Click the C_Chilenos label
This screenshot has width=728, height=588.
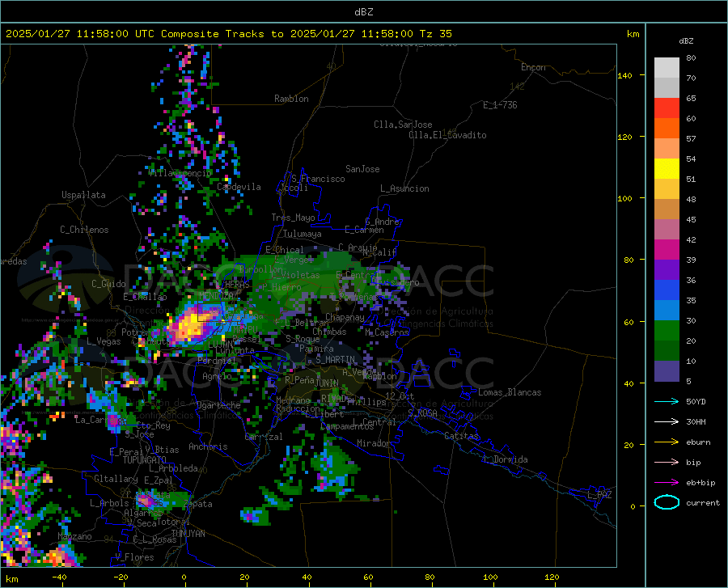84,230
